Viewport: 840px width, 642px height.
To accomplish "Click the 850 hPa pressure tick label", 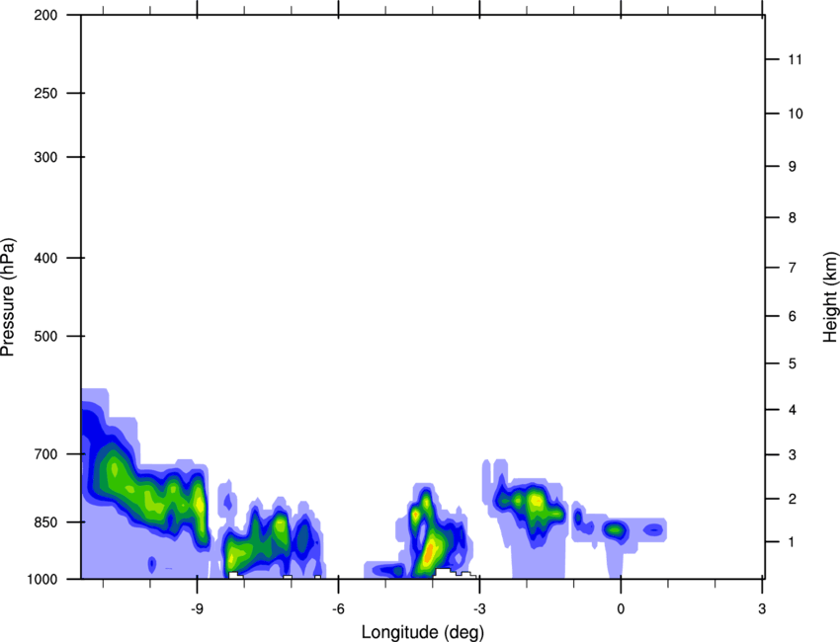I will tap(46, 522).
